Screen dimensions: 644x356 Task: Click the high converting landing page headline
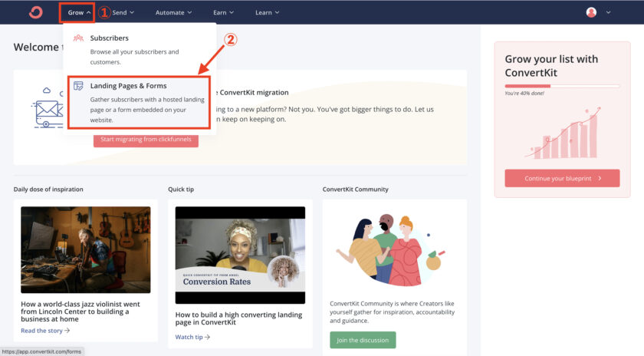click(x=238, y=318)
